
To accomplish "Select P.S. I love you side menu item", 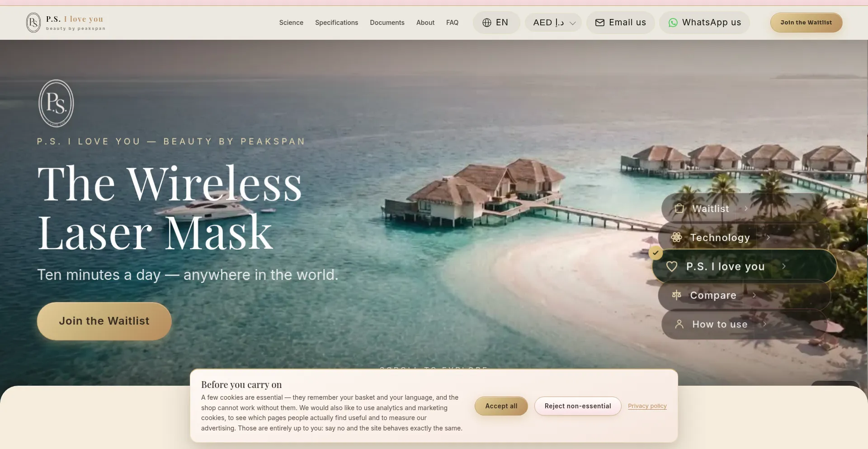I will pyautogui.click(x=744, y=266).
